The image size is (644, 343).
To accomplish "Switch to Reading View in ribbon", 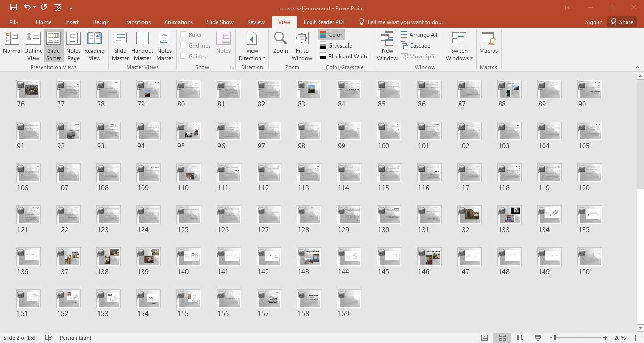I will [94, 46].
